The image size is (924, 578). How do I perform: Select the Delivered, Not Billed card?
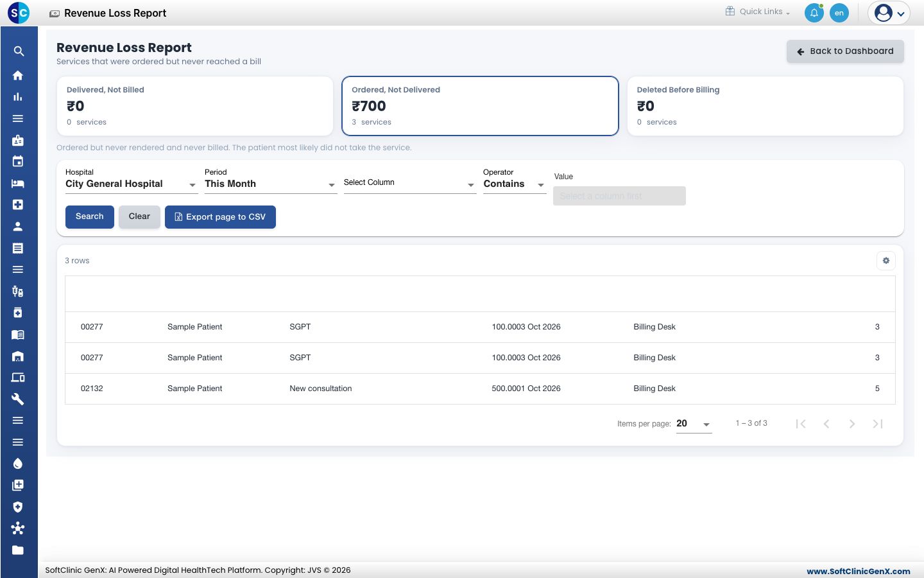tap(195, 106)
